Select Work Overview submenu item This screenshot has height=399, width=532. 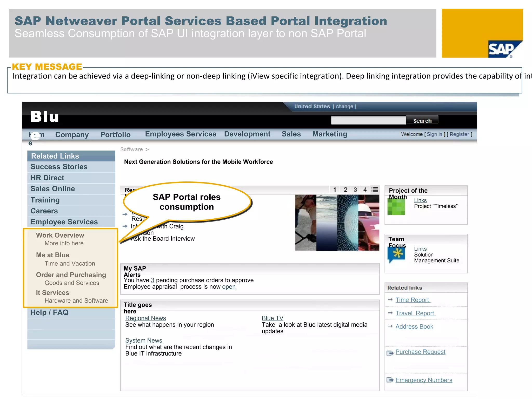pos(60,235)
